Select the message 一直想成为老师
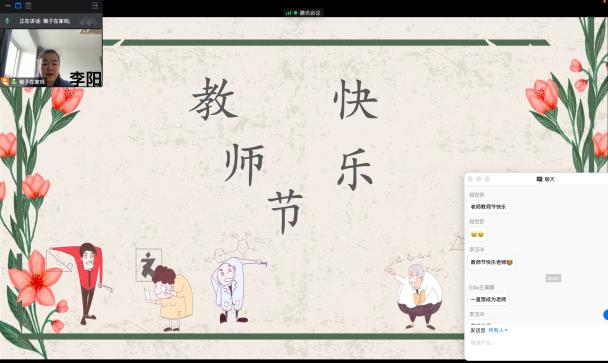608x363 pixels. (488, 299)
